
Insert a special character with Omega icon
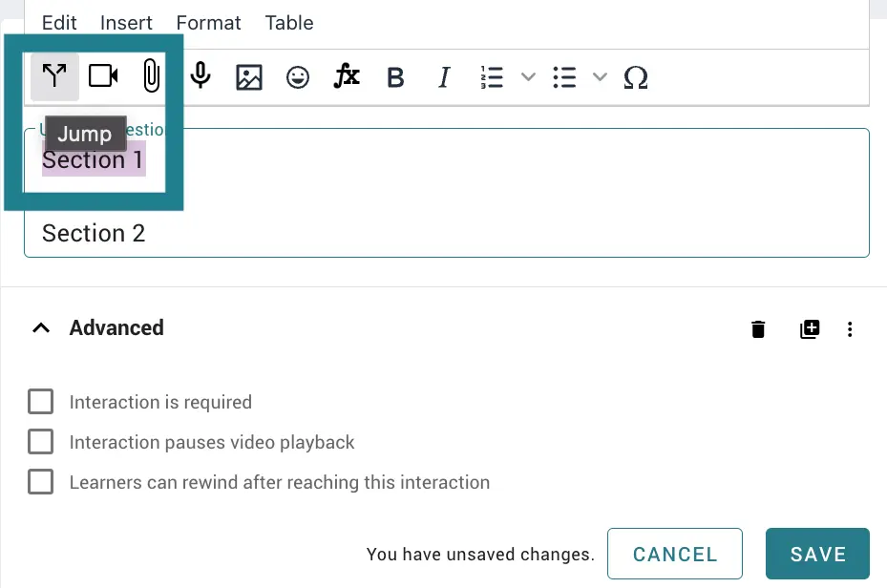tap(635, 77)
